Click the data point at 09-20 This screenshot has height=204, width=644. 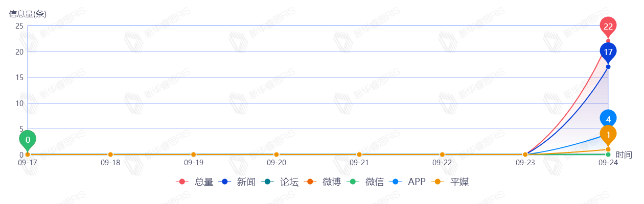tap(277, 155)
